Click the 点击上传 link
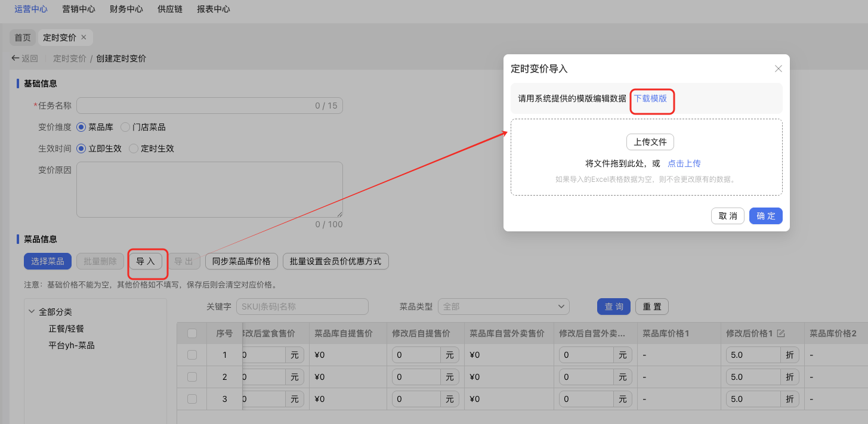 [684, 163]
